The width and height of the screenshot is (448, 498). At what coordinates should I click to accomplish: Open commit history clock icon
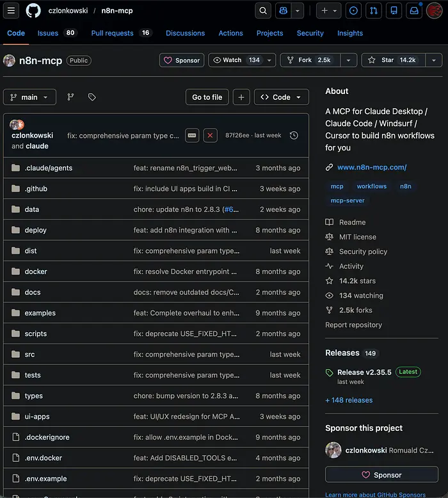click(x=294, y=135)
